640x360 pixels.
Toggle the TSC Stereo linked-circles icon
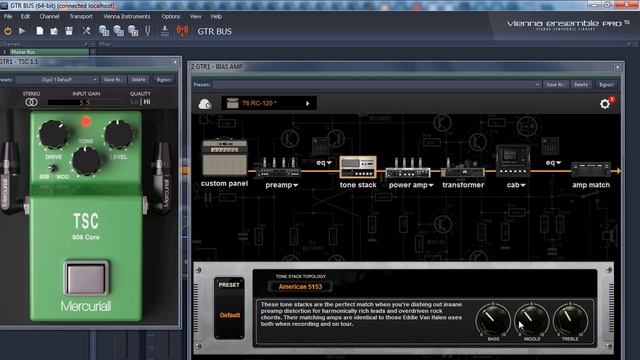(31, 102)
